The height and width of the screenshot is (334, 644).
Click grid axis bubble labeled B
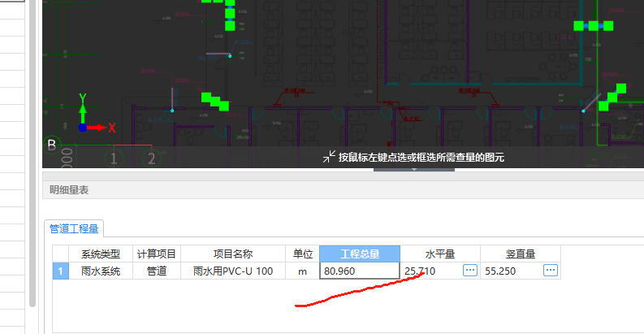pyautogui.click(x=51, y=144)
